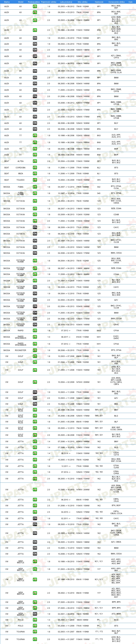Click the Moc silnika column header
This screenshot has height=644, width=136.
tap(82, 2)
